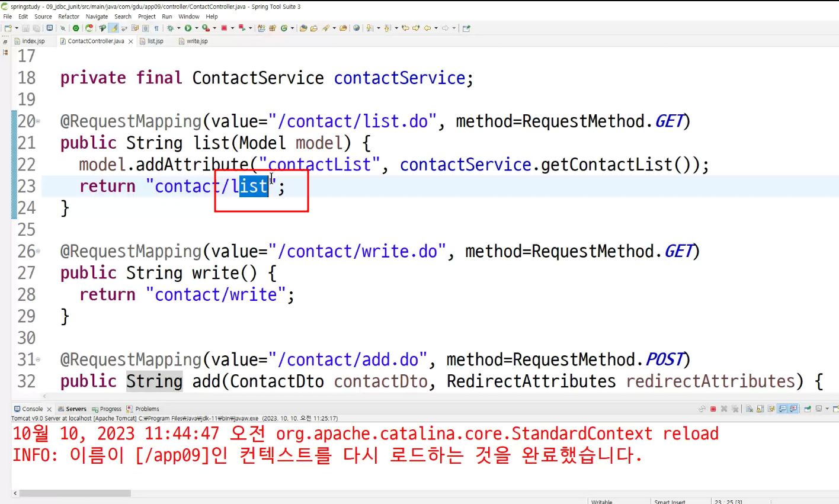The width and height of the screenshot is (839, 504).
Task: Toggle Console Scroll Lock
Action: click(760, 409)
